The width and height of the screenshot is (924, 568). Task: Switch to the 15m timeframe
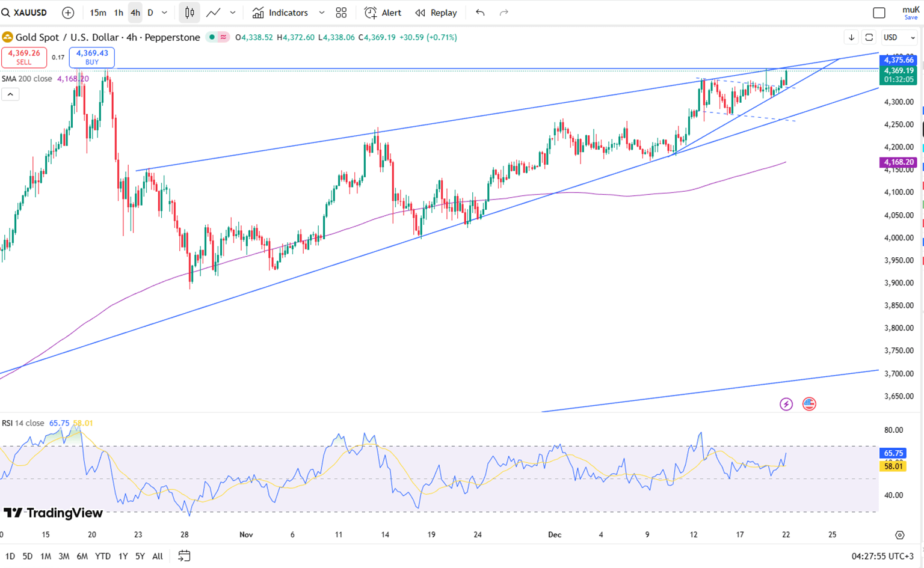pyautogui.click(x=97, y=13)
